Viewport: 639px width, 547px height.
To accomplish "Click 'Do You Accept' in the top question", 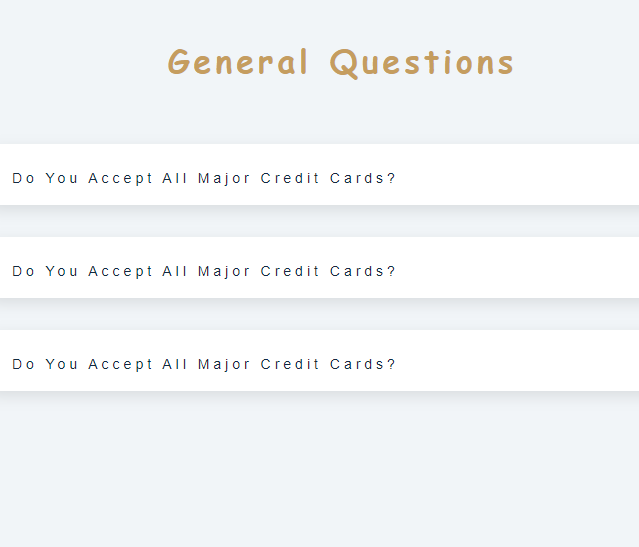I will tap(83, 179).
